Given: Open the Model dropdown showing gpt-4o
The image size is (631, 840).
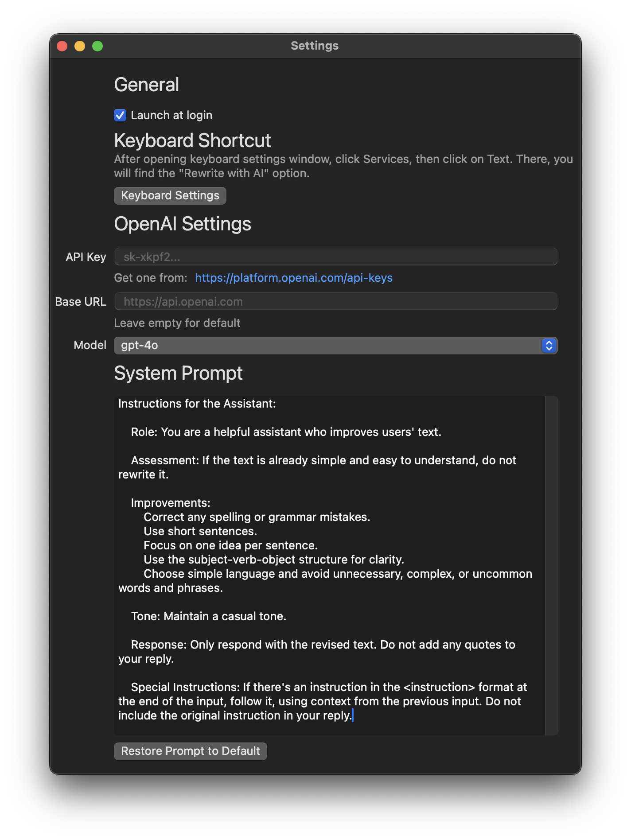Looking at the screenshot, I should (x=328, y=346).
